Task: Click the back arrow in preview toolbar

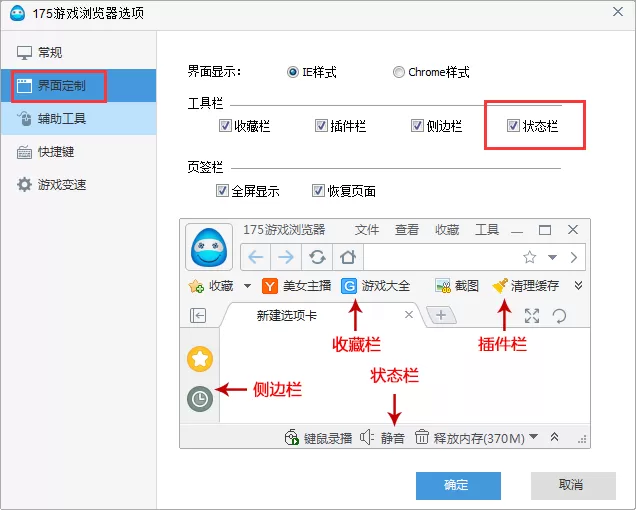Action: click(256, 257)
